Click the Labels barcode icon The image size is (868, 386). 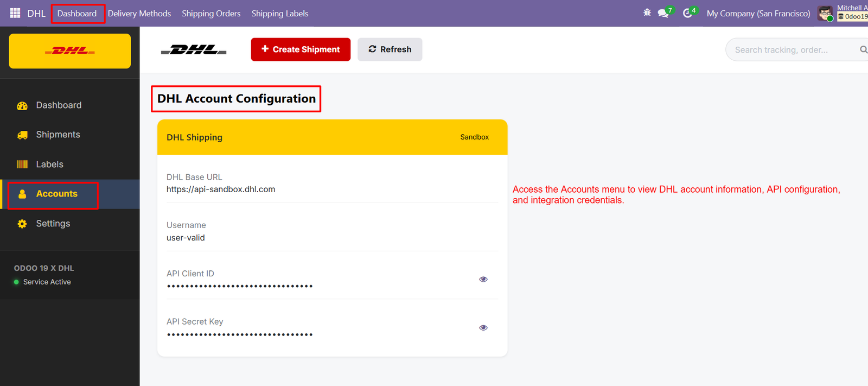(x=22, y=164)
